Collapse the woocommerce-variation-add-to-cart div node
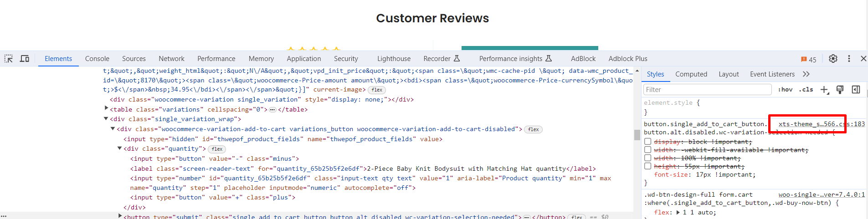 pos(113,129)
